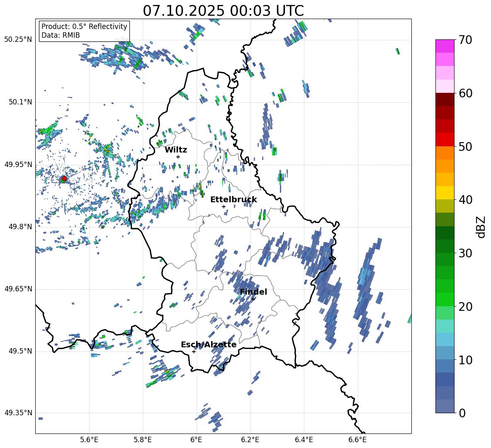Click the Product 0.5° Reflectivity info box
The image size is (491, 448).
pyautogui.click(x=84, y=31)
